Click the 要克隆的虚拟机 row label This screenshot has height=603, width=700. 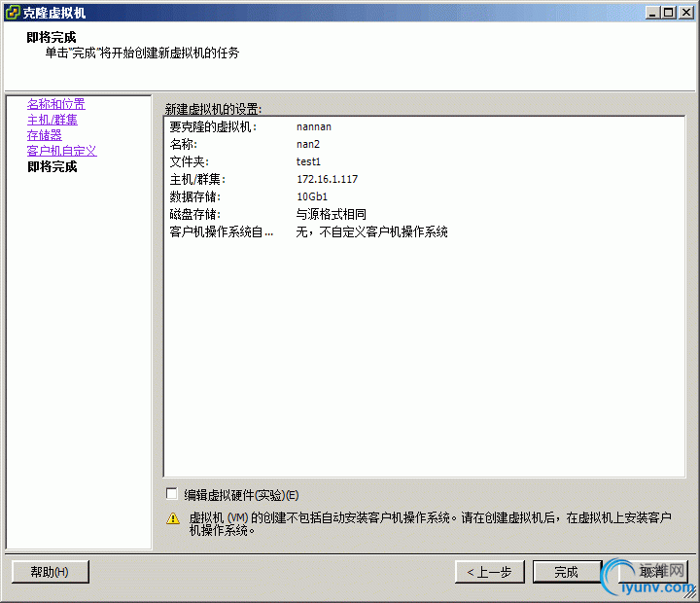click(x=213, y=126)
